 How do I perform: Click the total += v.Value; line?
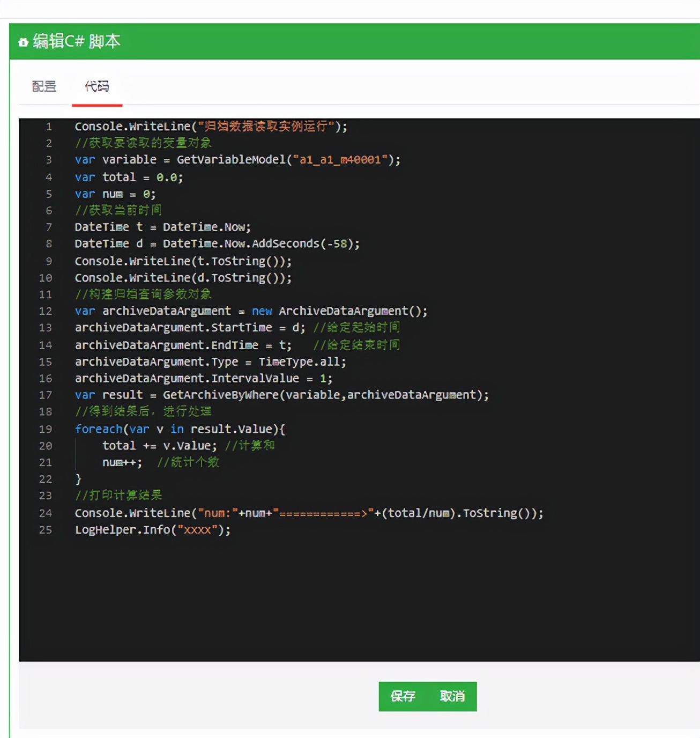[x=189, y=446]
